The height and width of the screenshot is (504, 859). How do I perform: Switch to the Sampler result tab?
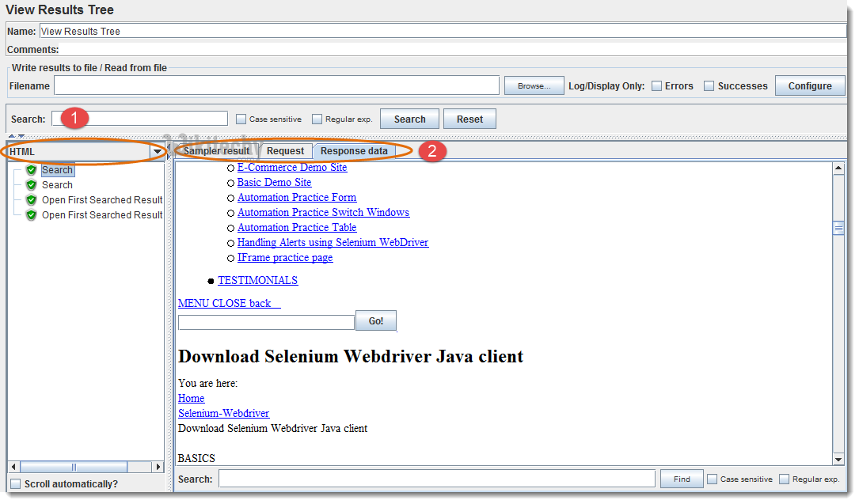coord(216,151)
